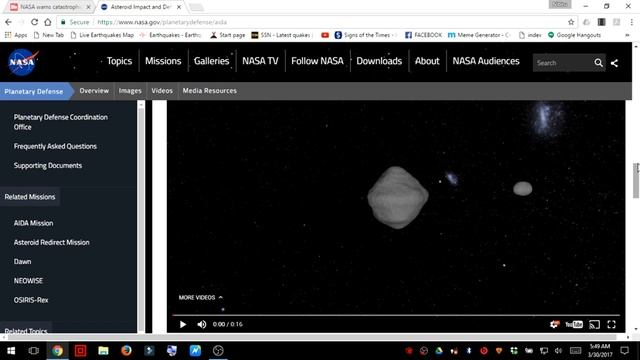Click the taskbar clock
Image resolution: width=640 pixels, height=360 pixels.
click(600, 351)
